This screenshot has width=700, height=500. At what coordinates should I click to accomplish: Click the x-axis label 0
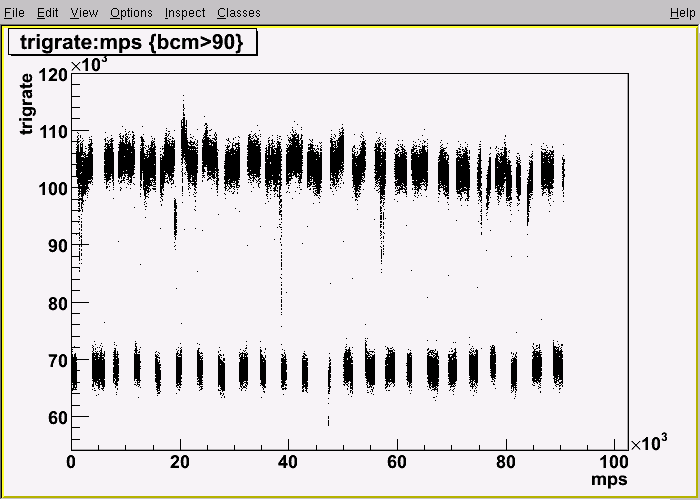71,462
